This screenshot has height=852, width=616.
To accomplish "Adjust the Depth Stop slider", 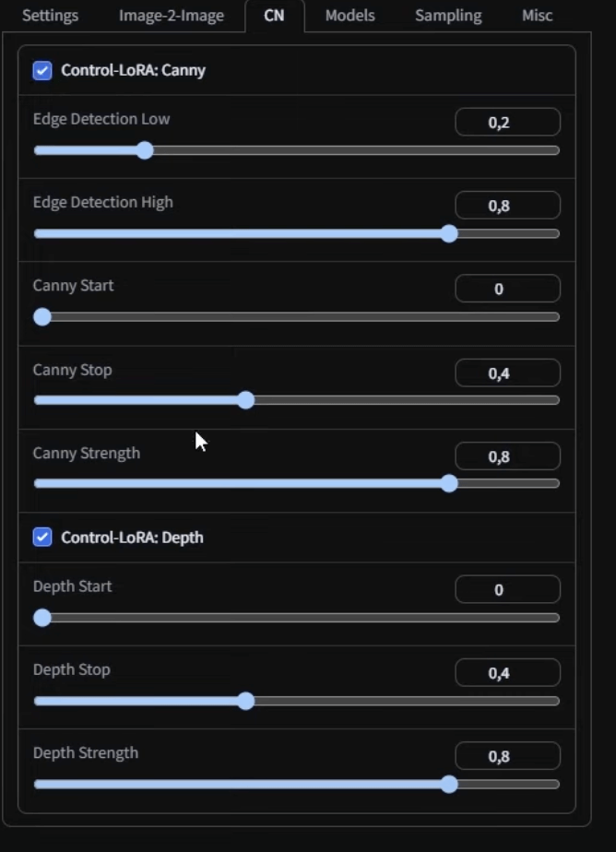I will coord(247,702).
